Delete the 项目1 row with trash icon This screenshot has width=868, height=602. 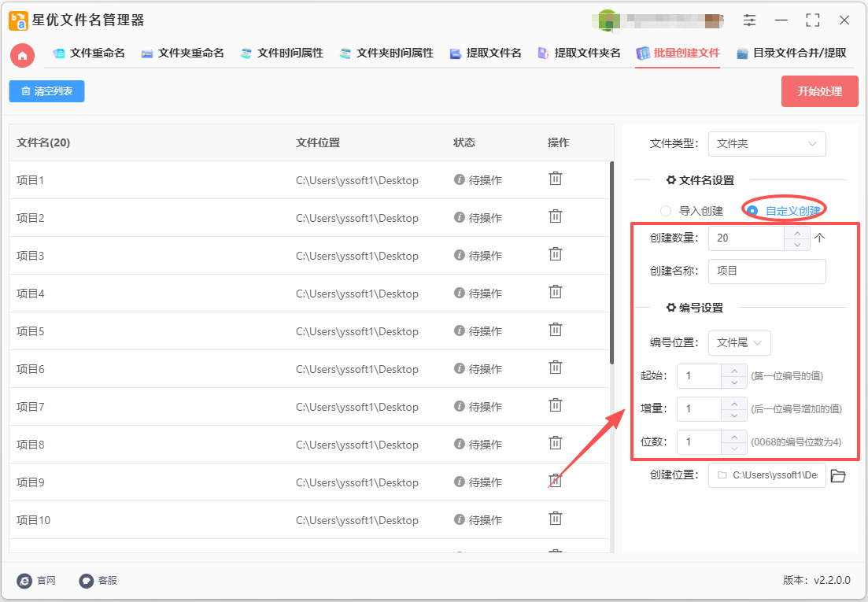(x=556, y=179)
